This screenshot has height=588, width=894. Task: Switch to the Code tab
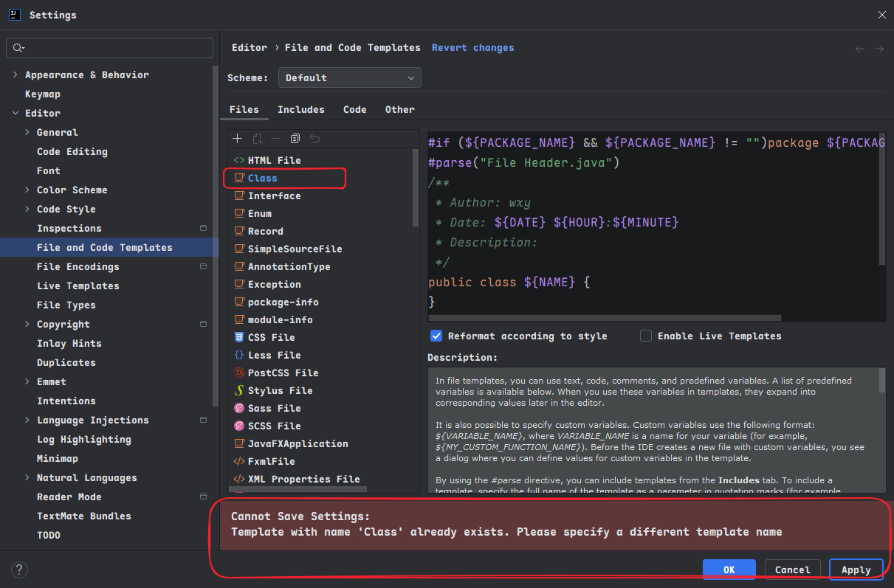click(x=354, y=109)
